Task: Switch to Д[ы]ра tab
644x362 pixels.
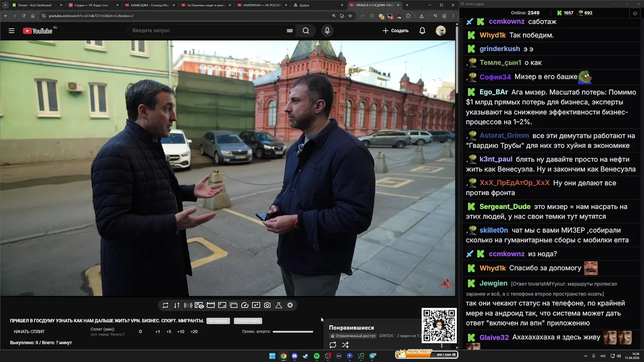Action: click(318, 5)
